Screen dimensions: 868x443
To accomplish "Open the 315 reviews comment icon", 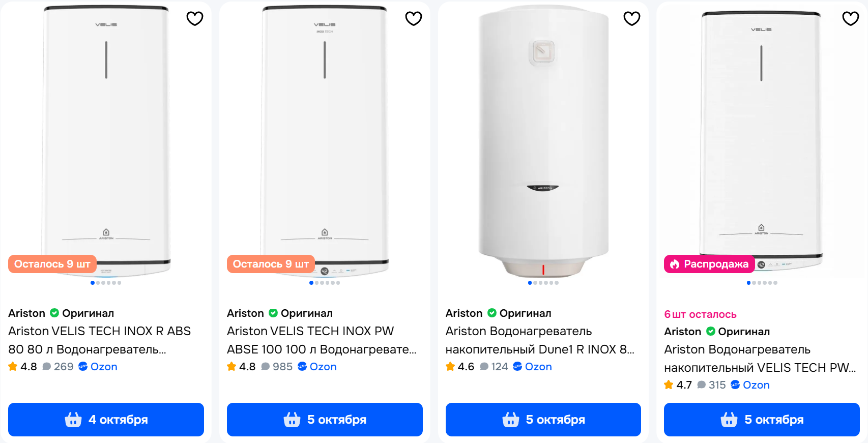I will click(702, 385).
